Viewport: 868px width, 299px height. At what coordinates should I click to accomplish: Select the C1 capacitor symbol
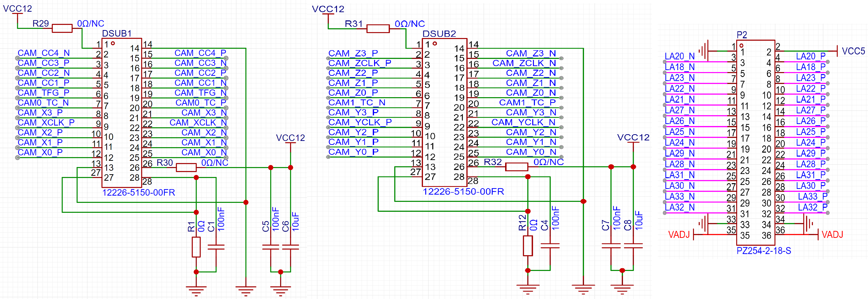(x=216, y=247)
